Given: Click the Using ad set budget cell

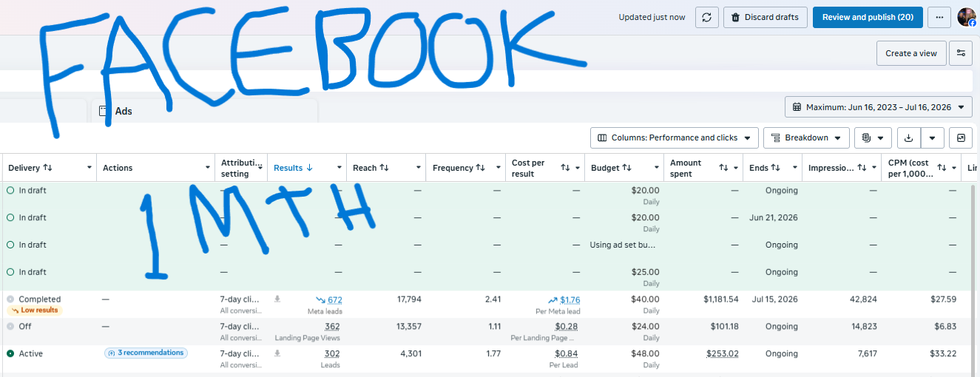Looking at the screenshot, I should 623,245.
